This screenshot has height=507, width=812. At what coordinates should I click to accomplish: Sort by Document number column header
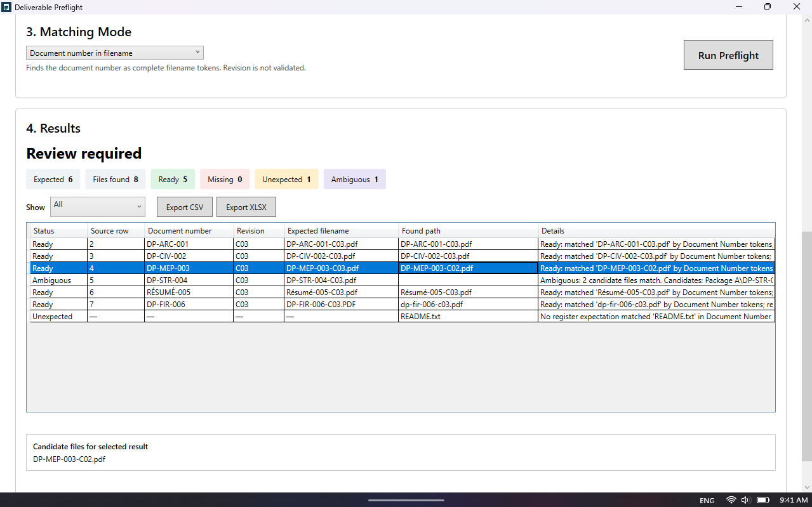pyautogui.click(x=189, y=231)
